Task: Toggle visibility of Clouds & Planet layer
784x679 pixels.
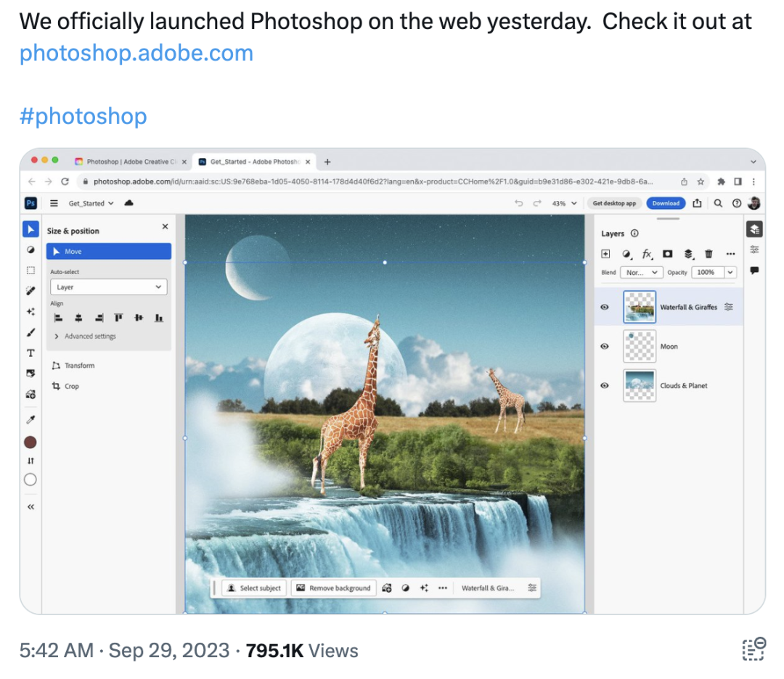Action: click(x=605, y=385)
